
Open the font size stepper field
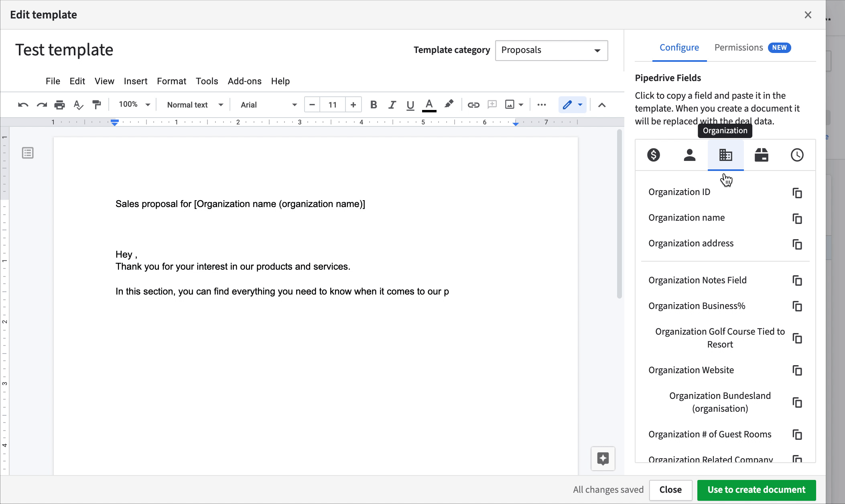(x=333, y=105)
